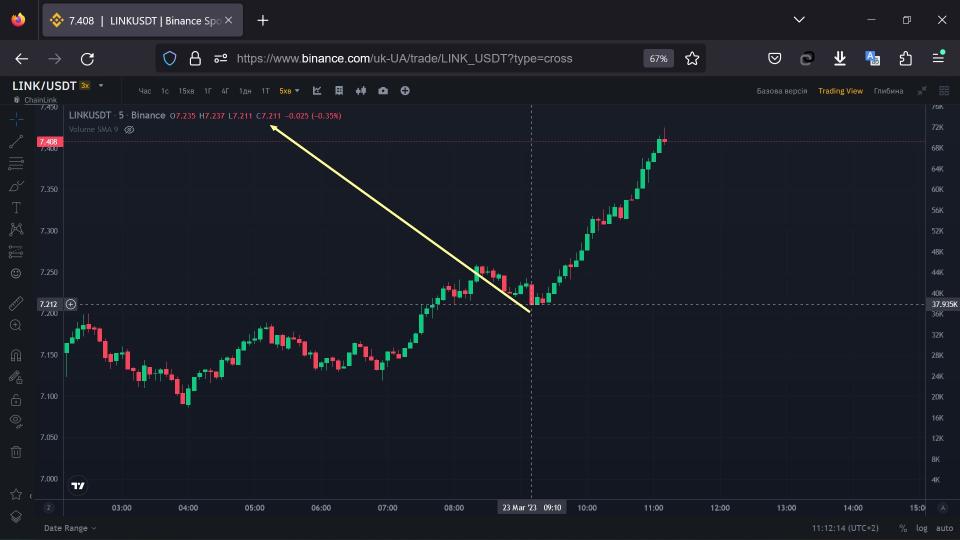The height and width of the screenshot is (540, 960).
Task: Click the trash icon to remove drawings
Action: (16, 452)
